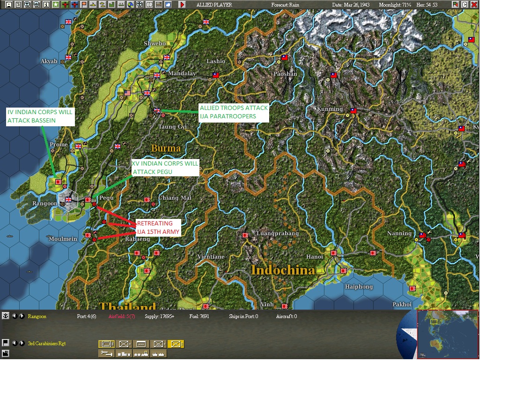Image resolution: width=507 pixels, height=420 pixels.
Task: Click the second ship-window toolbar icon
Action: [x=37, y=5]
